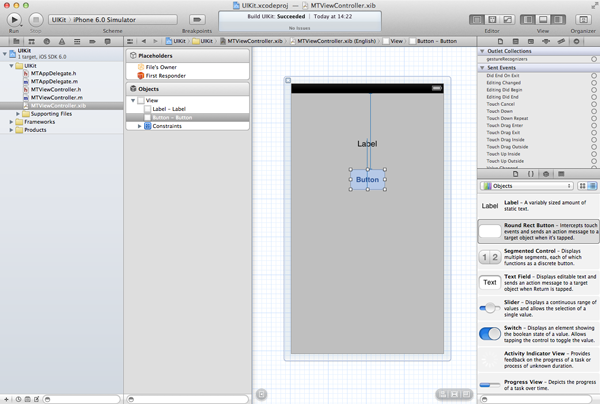Open the Organizer window
This screenshot has height=404, width=600.
(x=583, y=20)
